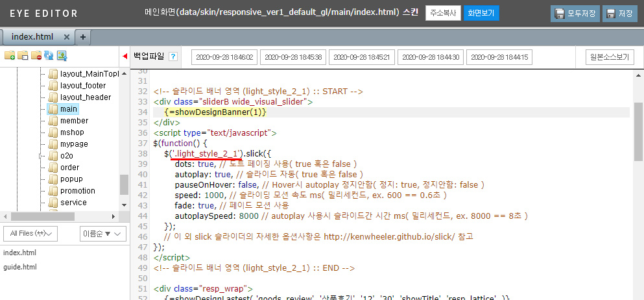The width and height of the screenshot is (644, 300).
Task: Load backup 2020-09-28 18:44:30
Action: [431, 57]
